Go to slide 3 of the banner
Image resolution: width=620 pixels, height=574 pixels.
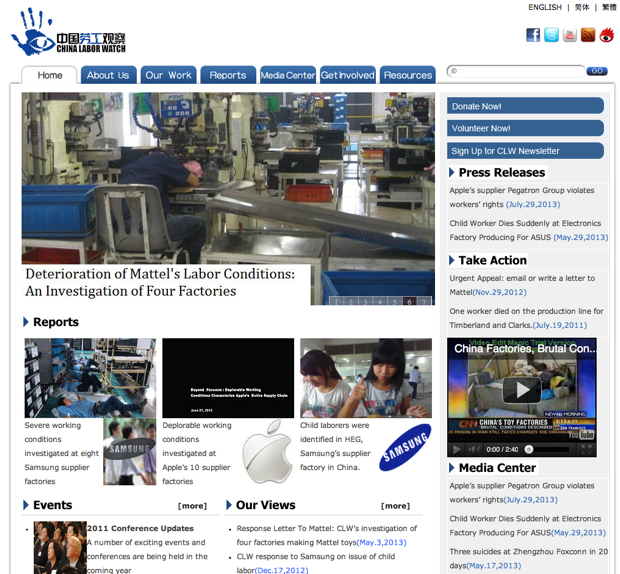[x=365, y=302]
